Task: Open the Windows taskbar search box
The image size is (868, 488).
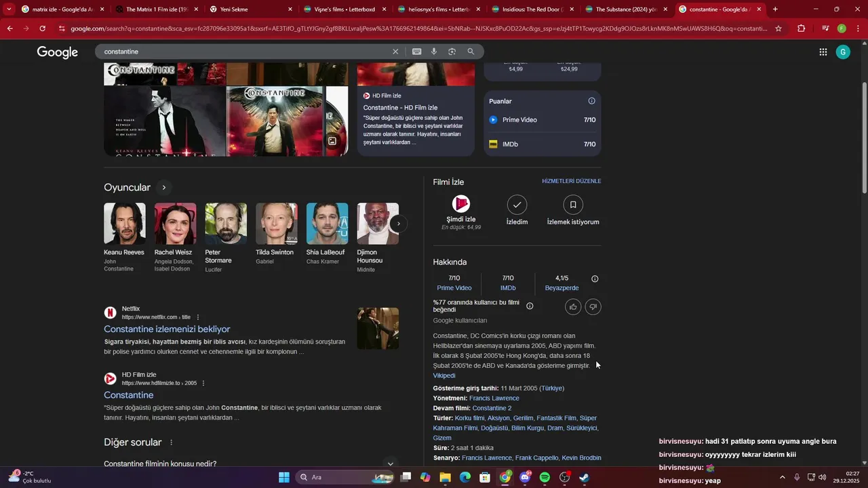Action: pos(346,477)
